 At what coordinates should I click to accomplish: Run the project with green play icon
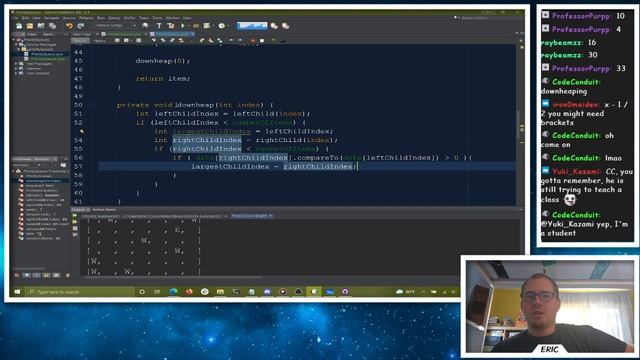(183, 26)
